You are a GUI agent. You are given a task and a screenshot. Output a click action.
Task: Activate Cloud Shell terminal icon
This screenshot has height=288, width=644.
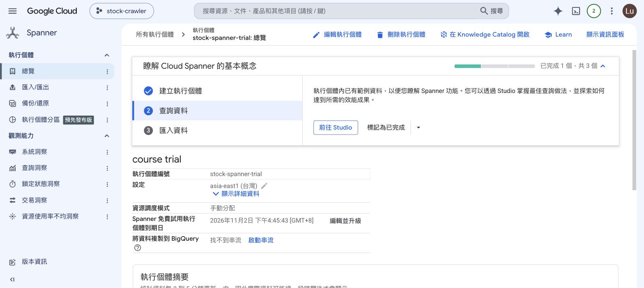[576, 11]
